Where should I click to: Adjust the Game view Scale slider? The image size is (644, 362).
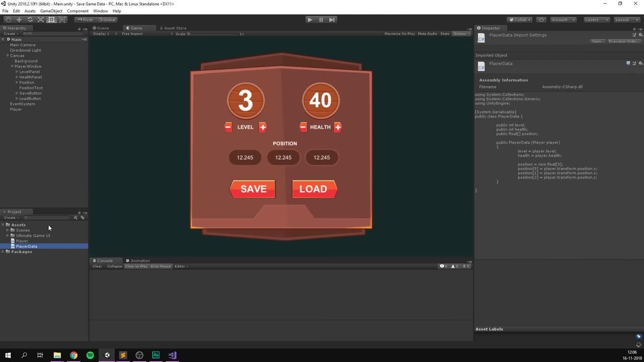(x=212, y=34)
